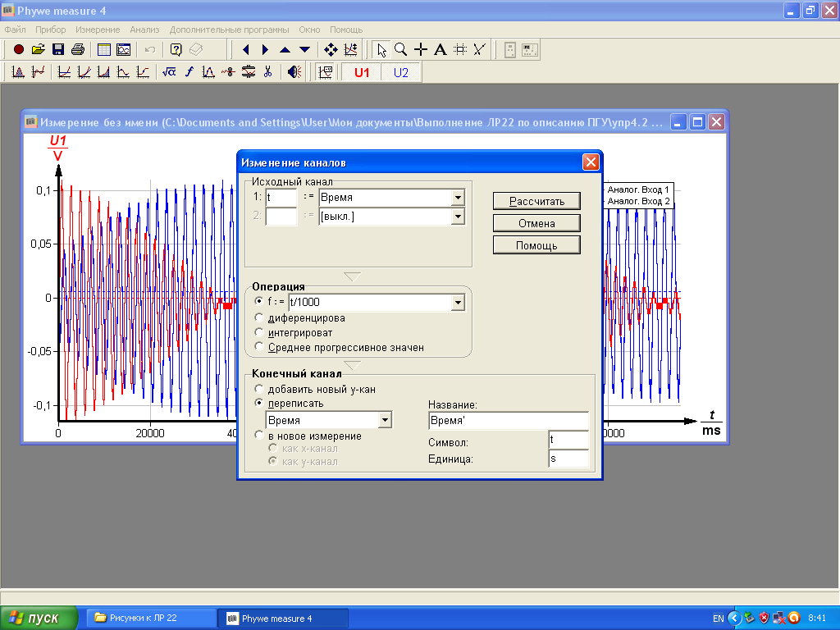The image size is (840, 630).
Task: Click the loudspeaker sound icon
Action: click(294, 72)
